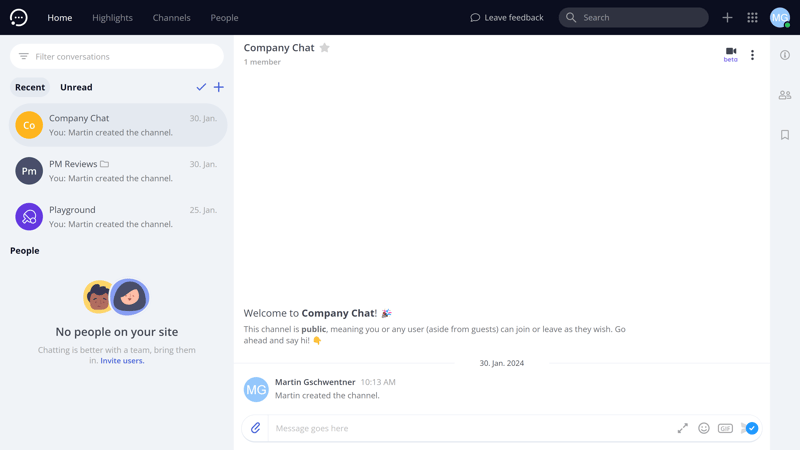The image size is (800, 450).
Task: Click Leave feedback button
Action: (507, 17)
